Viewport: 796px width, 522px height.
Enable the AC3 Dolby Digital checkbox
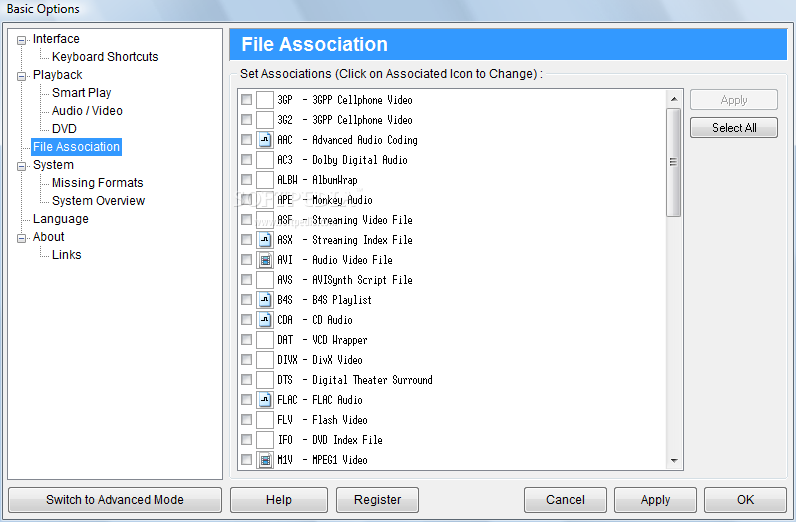coord(246,160)
